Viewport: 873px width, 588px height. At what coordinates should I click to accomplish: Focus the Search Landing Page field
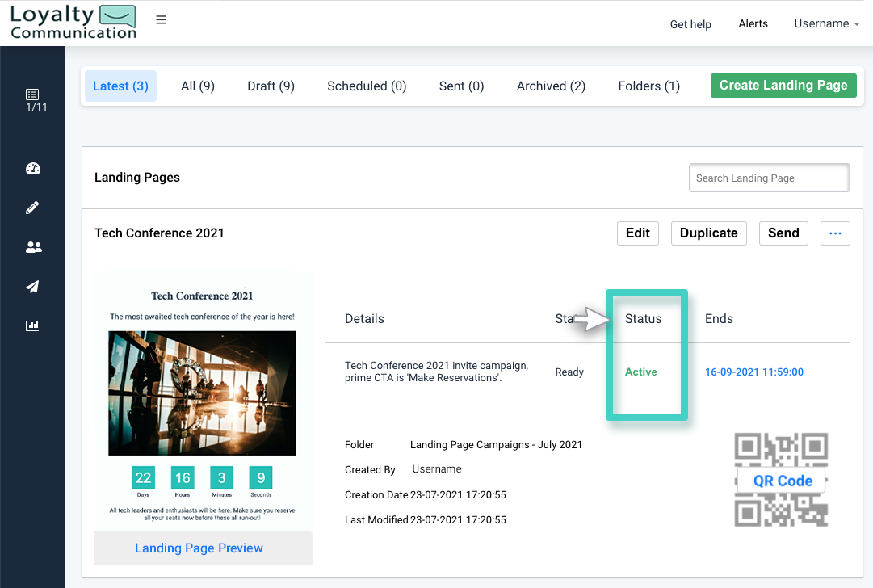pyautogui.click(x=769, y=178)
